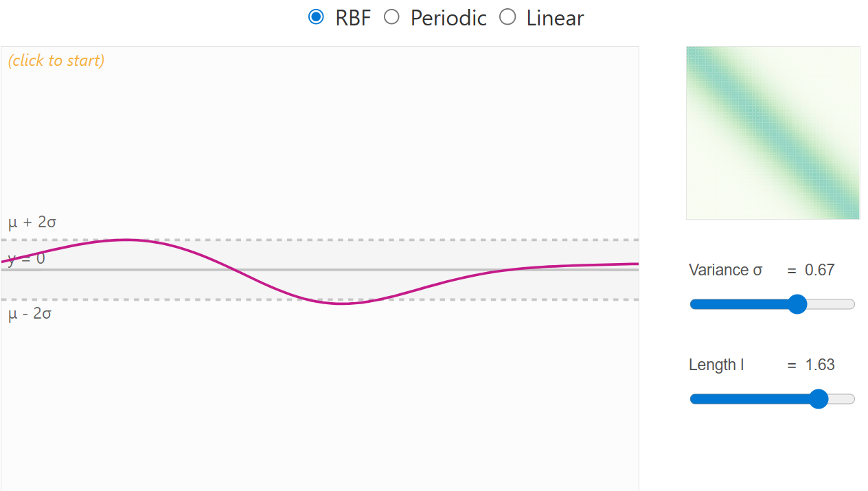This screenshot has width=868, height=491.
Task: Click the "μ - 2σ" lower bound label
Action: pos(30,315)
